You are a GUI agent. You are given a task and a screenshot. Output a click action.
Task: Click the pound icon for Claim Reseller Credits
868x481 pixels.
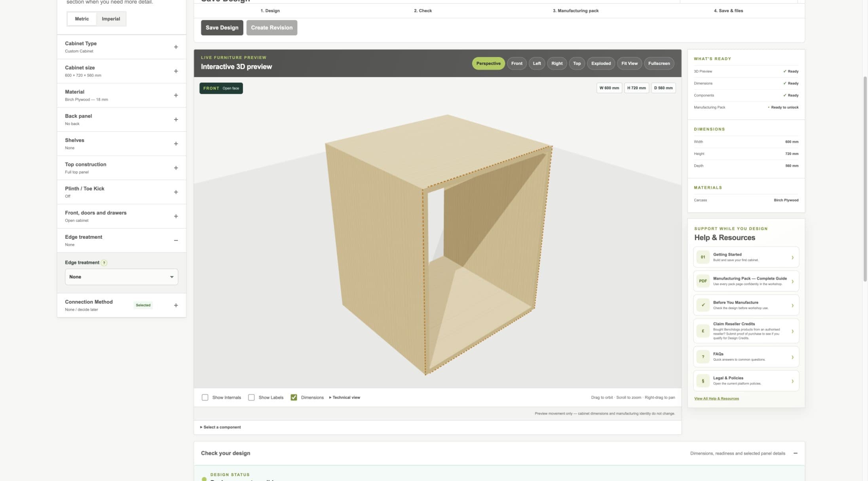point(703,331)
